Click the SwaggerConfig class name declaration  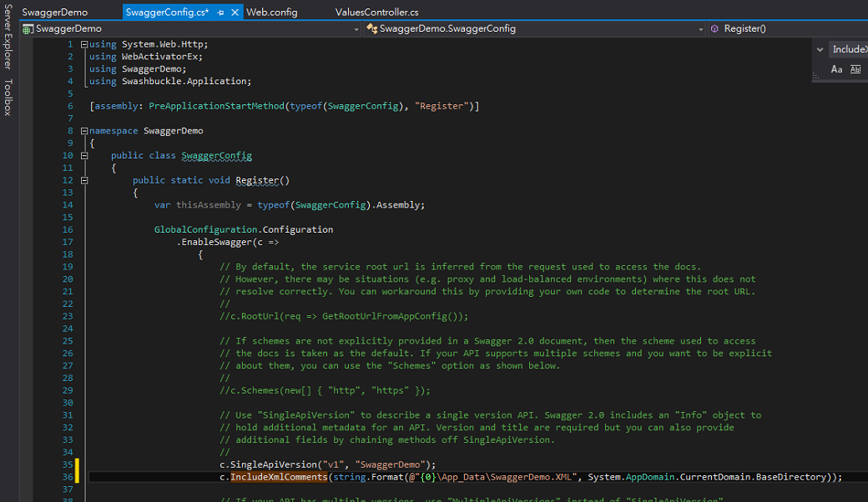(x=216, y=156)
